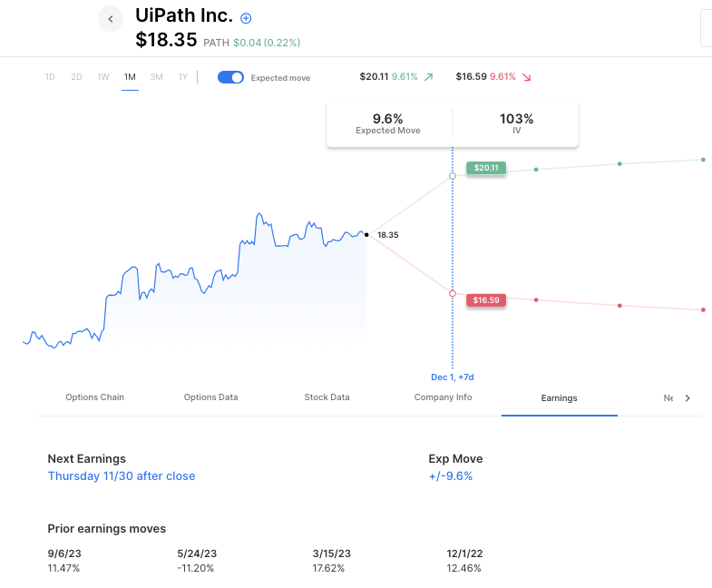Click the green $20.11 upper price label

(x=486, y=168)
